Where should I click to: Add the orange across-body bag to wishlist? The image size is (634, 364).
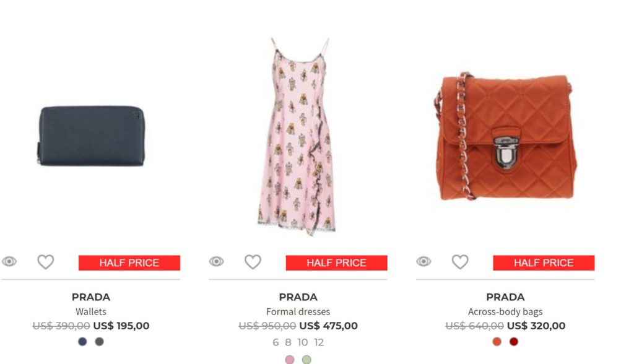(460, 262)
